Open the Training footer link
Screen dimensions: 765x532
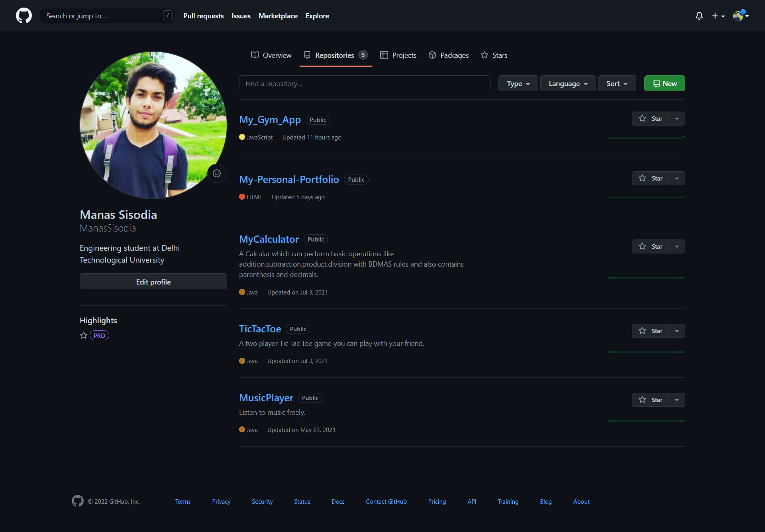pyautogui.click(x=508, y=501)
